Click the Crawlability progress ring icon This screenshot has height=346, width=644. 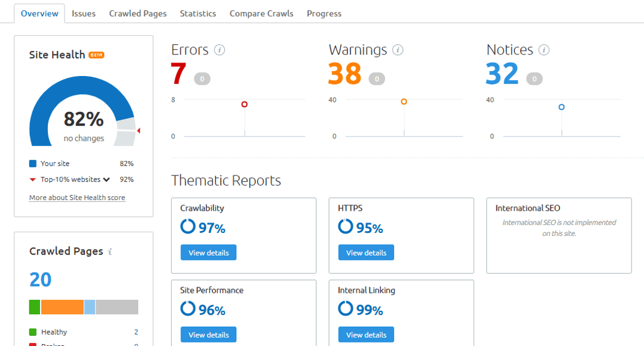pyautogui.click(x=188, y=226)
